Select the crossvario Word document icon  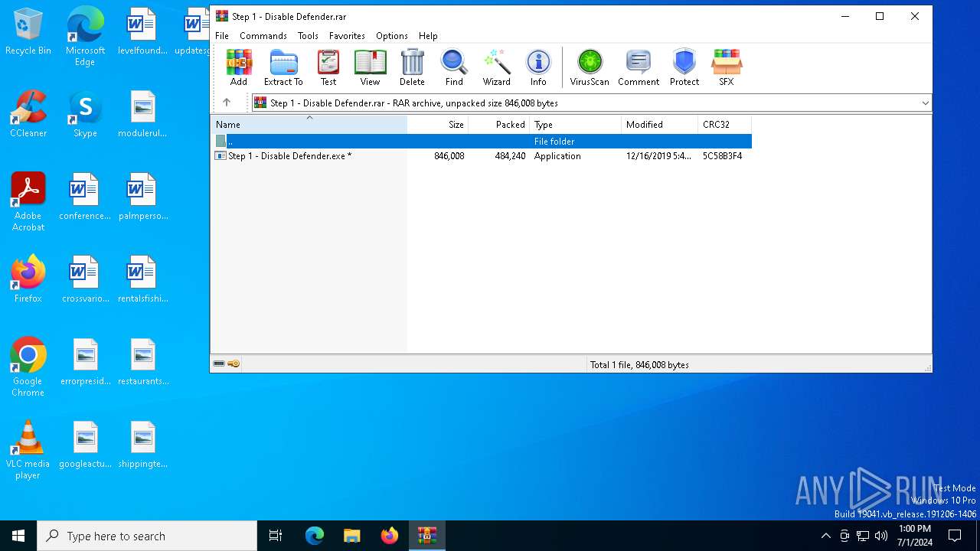coord(85,279)
